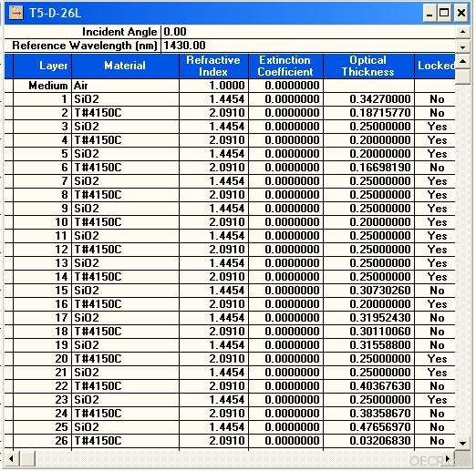
Task: Select material T#4150C in layer 10
Action: tap(125, 222)
